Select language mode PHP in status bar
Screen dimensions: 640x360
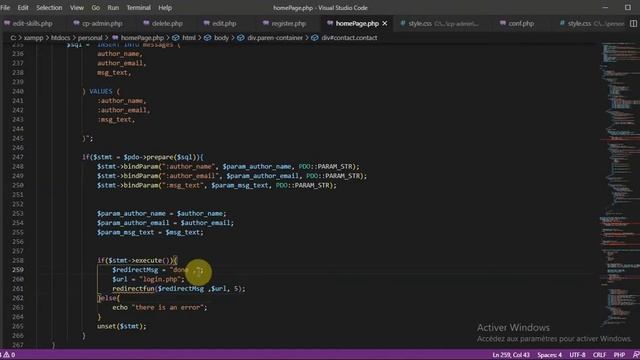(x=619, y=355)
